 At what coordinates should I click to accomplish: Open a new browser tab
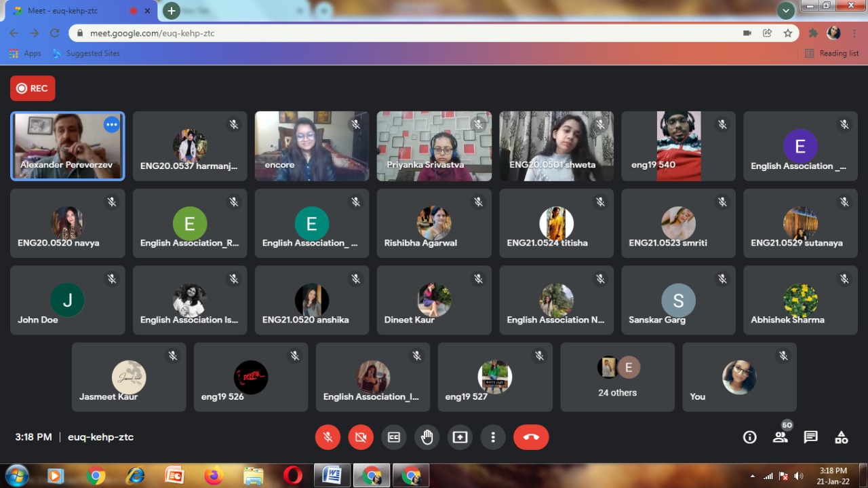coord(172,11)
